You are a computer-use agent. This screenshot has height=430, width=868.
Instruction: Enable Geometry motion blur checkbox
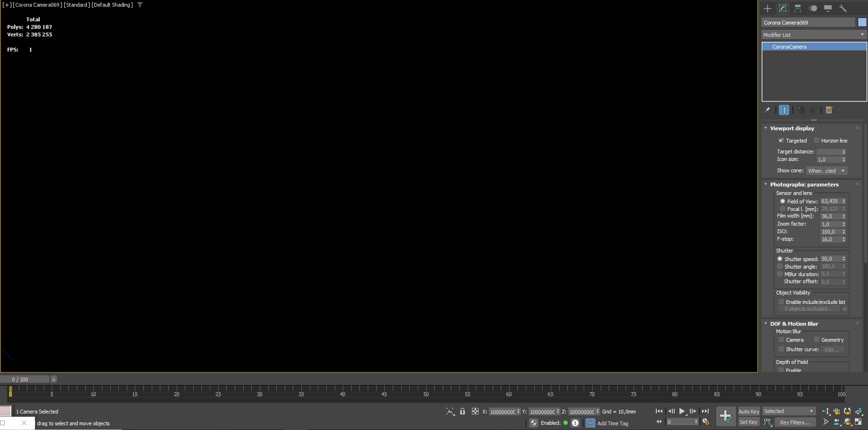click(x=817, y=339)
